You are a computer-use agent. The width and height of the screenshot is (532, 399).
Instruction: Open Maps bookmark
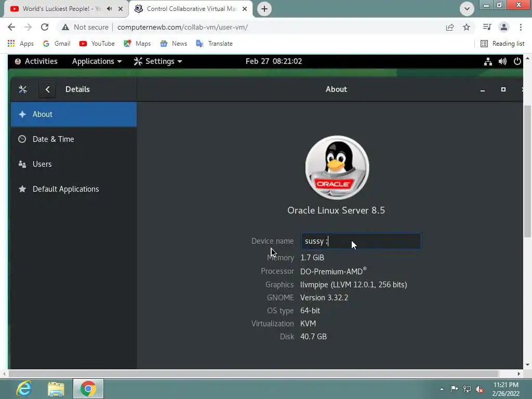pyautogui.click(x=137, y=44)
